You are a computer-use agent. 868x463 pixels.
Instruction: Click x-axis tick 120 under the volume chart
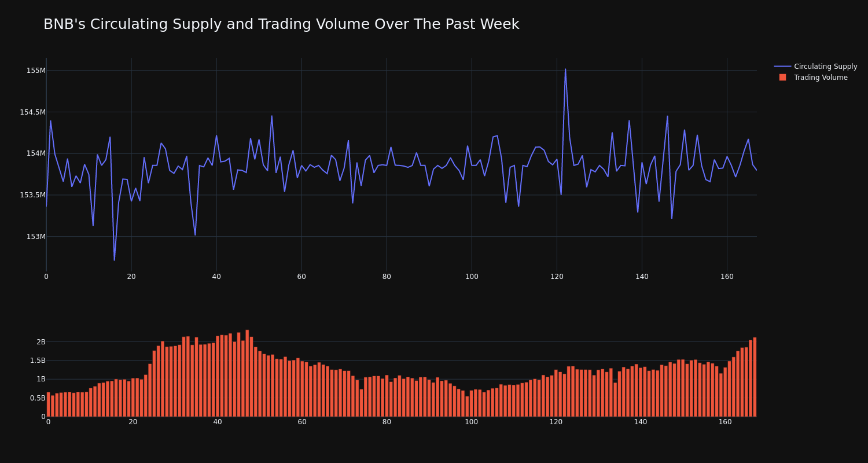[x=556, y=422]
